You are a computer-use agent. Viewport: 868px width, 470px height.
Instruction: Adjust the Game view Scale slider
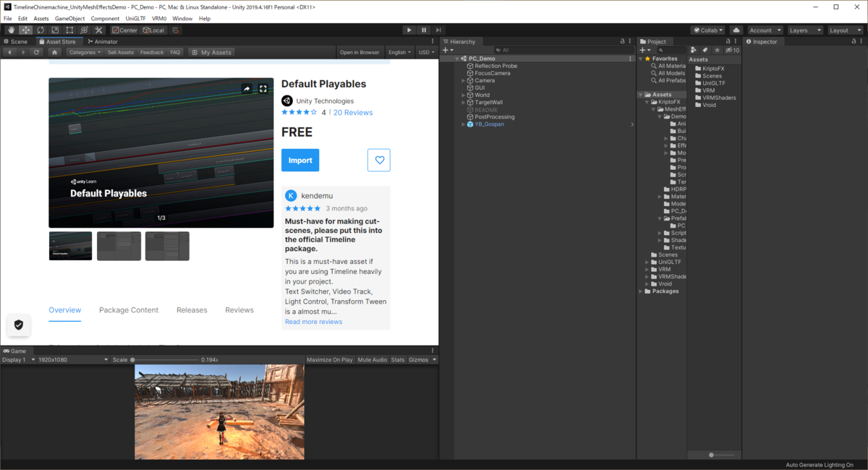[x=165, y=359]
